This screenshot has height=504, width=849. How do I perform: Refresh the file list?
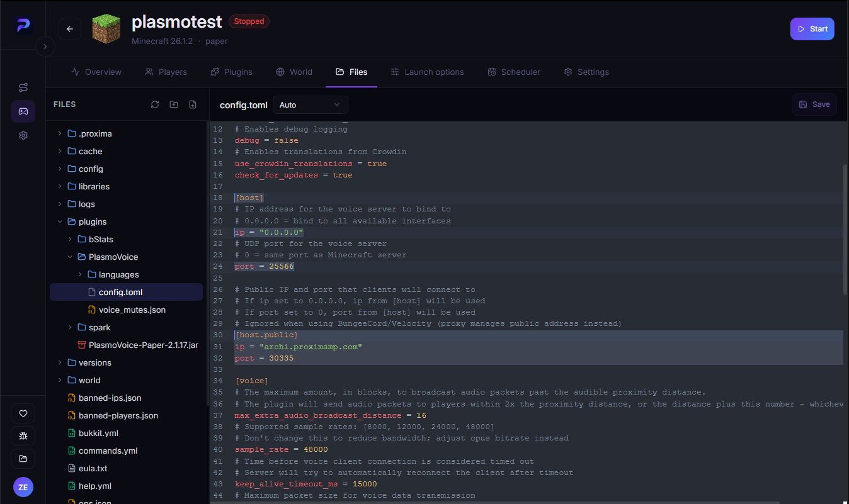pyautogui.click(x=155, y=104)
